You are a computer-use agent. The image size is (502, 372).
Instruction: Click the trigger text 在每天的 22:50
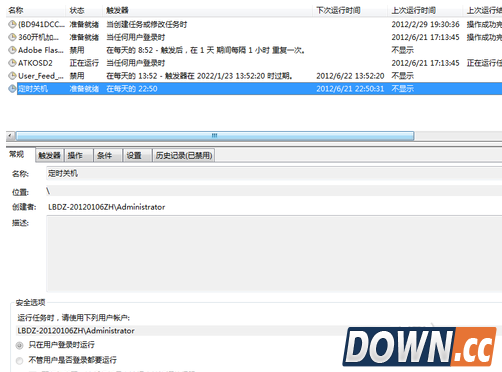tap(132, 89)
